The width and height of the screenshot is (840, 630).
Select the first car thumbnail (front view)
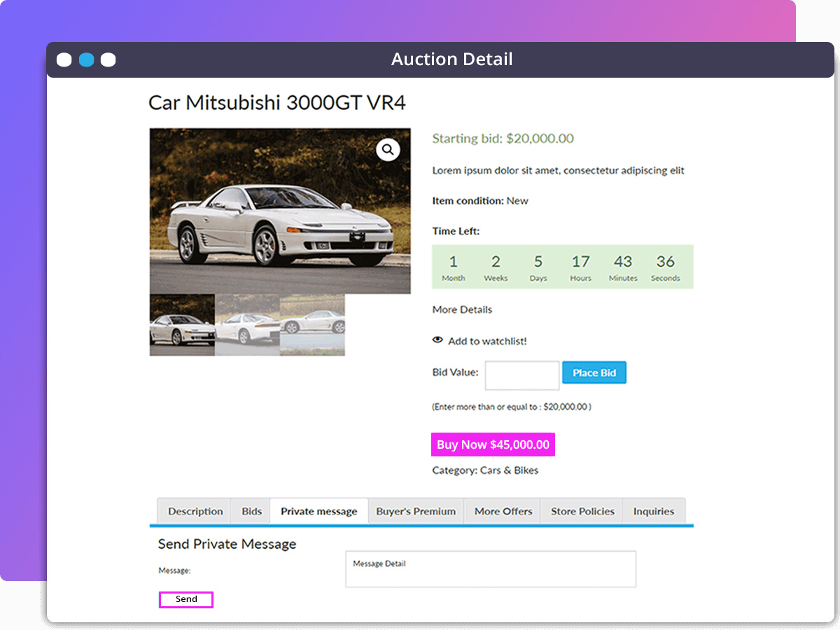point(182,325)
